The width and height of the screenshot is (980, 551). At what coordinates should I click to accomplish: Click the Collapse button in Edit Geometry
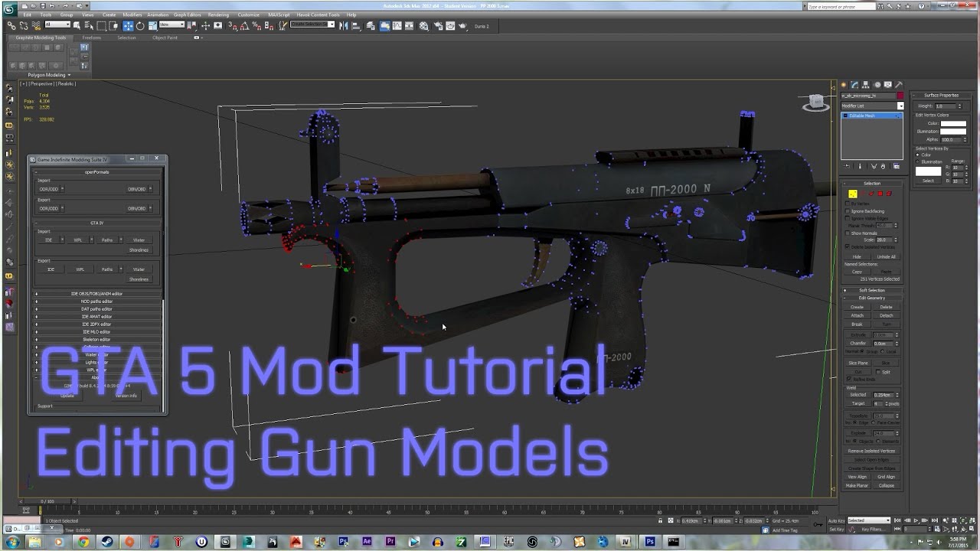point(887,486)
